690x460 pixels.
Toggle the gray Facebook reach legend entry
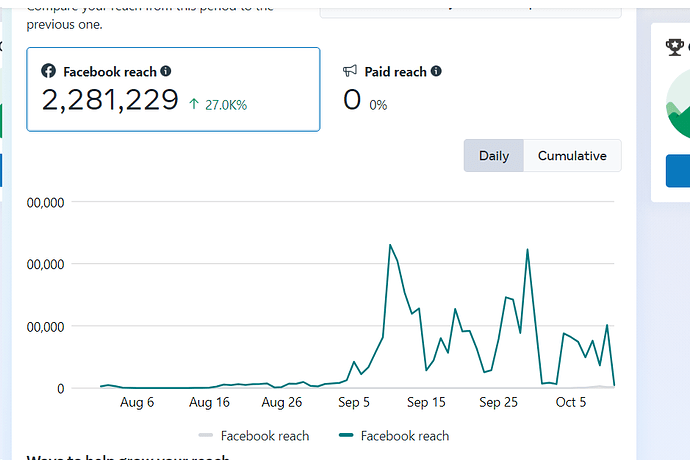(x=254, y=436)
